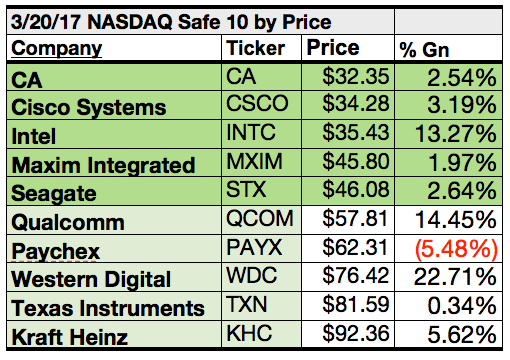Click the % Gn column header

(448, 48)
